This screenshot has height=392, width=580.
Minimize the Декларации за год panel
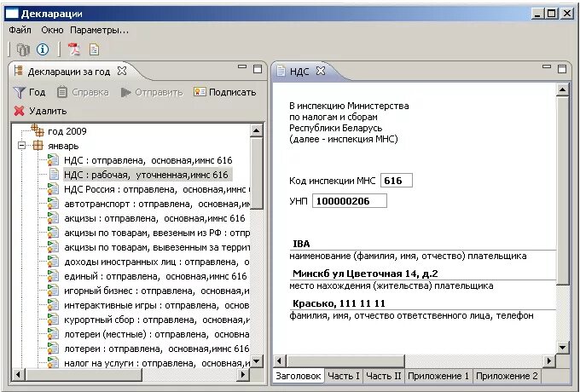pos(242,66)
